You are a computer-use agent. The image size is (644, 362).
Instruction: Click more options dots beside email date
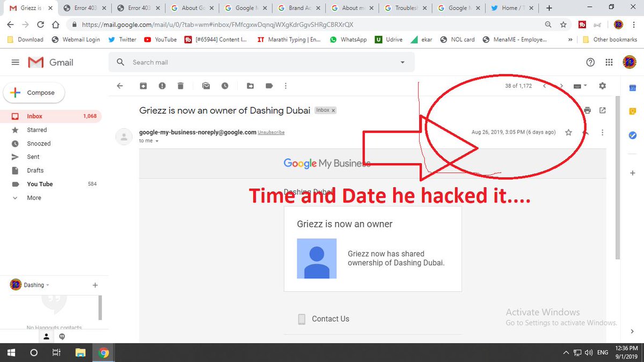[603, 132]
